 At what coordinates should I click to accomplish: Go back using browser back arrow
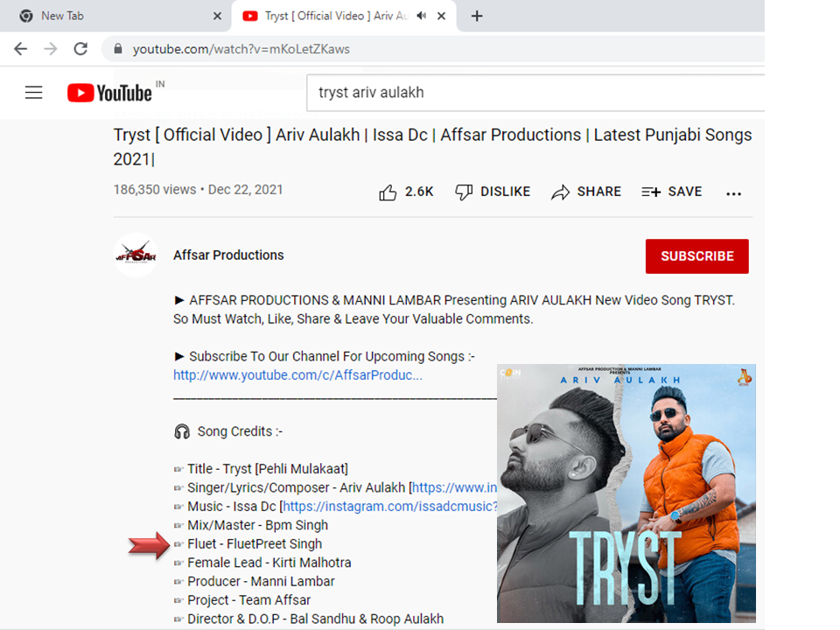[x=21, y=49]
